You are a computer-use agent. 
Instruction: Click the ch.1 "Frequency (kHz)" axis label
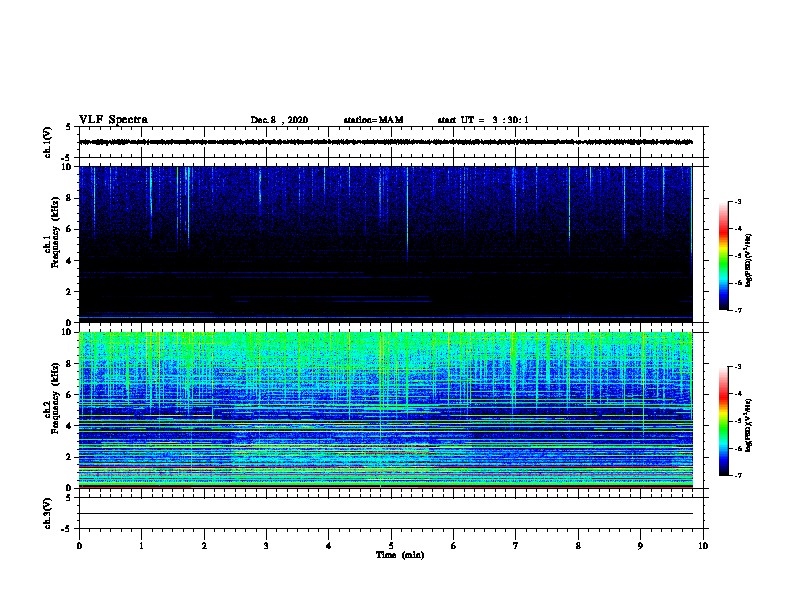point(55,232)
